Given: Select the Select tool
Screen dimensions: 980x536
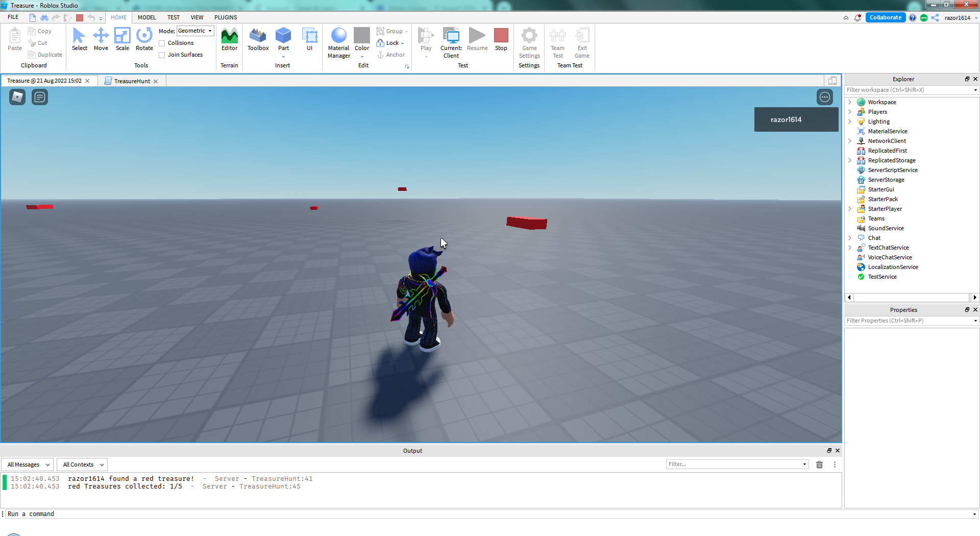Looking at the screenshot, I should click(79, 40).
